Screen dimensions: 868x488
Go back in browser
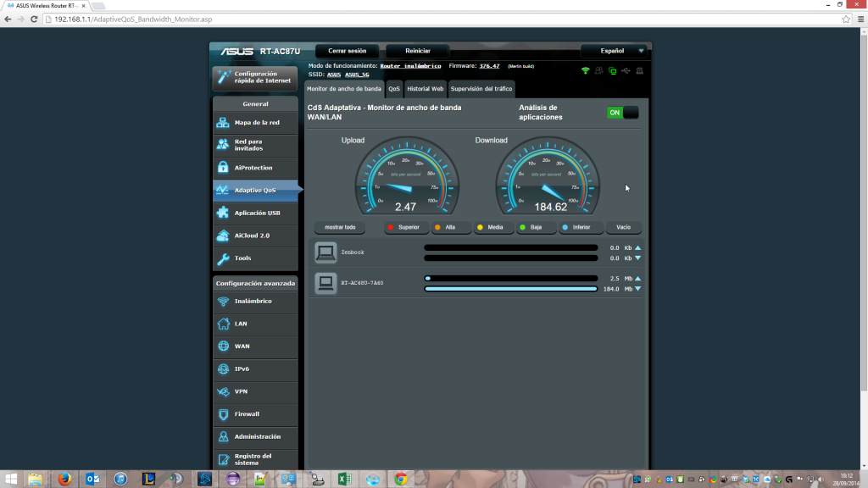8,19
